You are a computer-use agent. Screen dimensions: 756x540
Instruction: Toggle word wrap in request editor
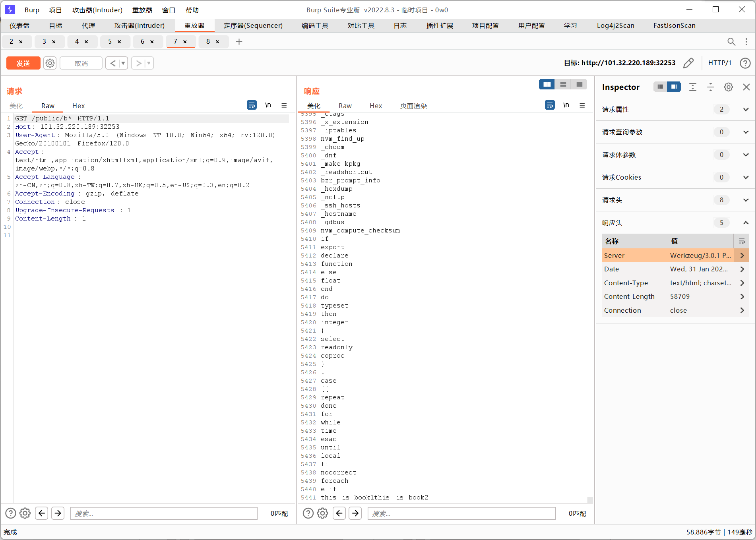(x=252, y=105)
